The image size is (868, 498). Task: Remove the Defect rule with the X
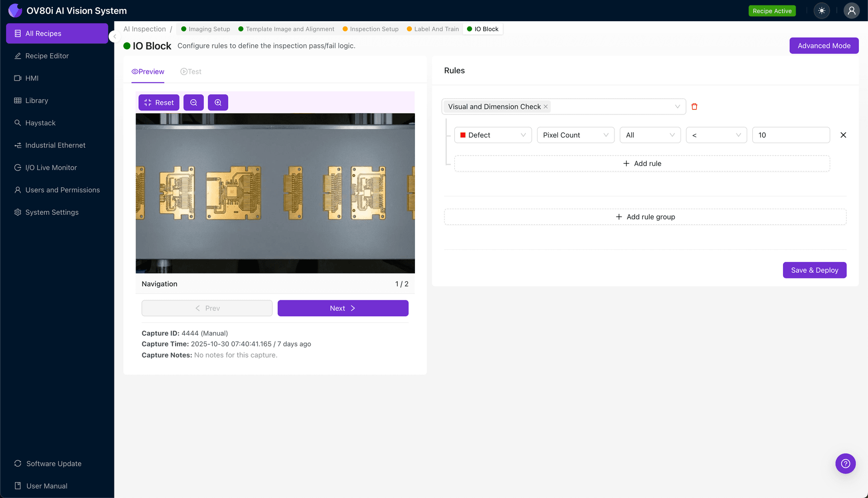pyautogui.click(x=844, y=135)
